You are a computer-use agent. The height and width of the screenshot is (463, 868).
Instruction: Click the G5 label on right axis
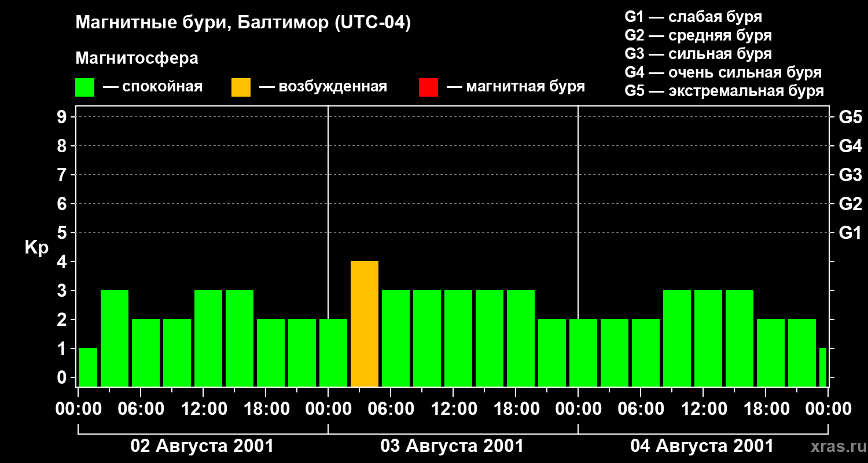pos(850,117)
